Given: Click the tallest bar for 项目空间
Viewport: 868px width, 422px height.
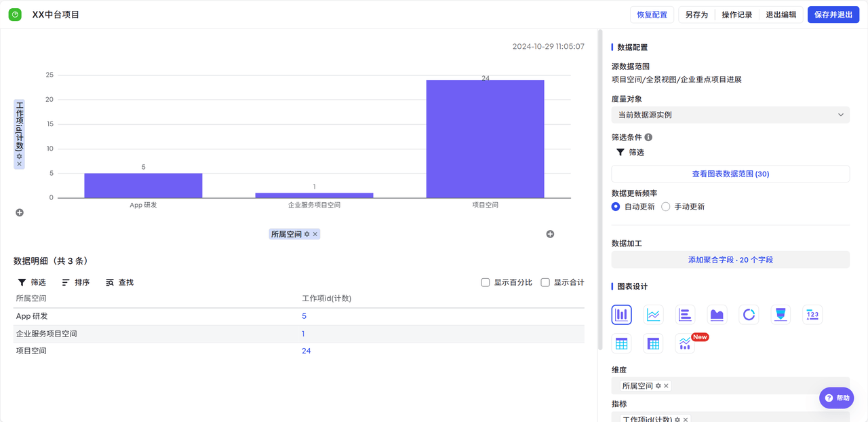Looking at the screenshot, I should [x=485, y=139].
